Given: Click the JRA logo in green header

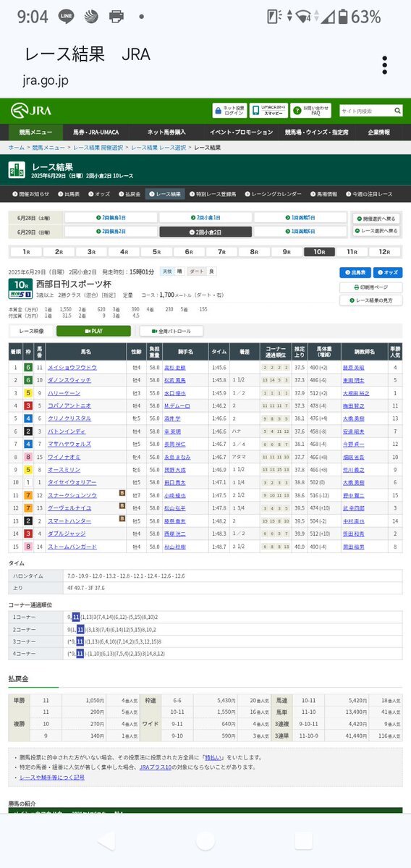Looking at the screenshot, I should (32, 111).
